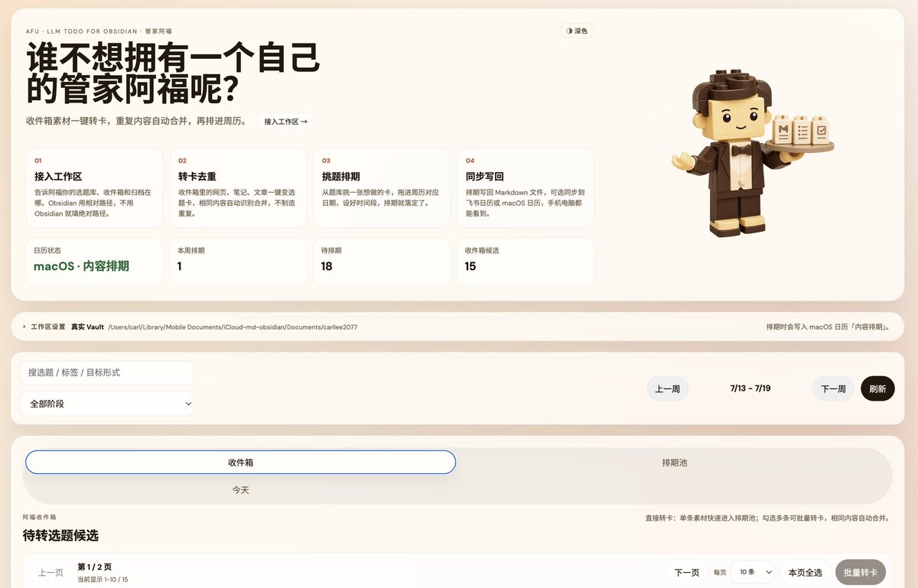Screen dimensions: 918x588
Task: Open the 10 条 per-page dropdown
Action: pos(753,573)
